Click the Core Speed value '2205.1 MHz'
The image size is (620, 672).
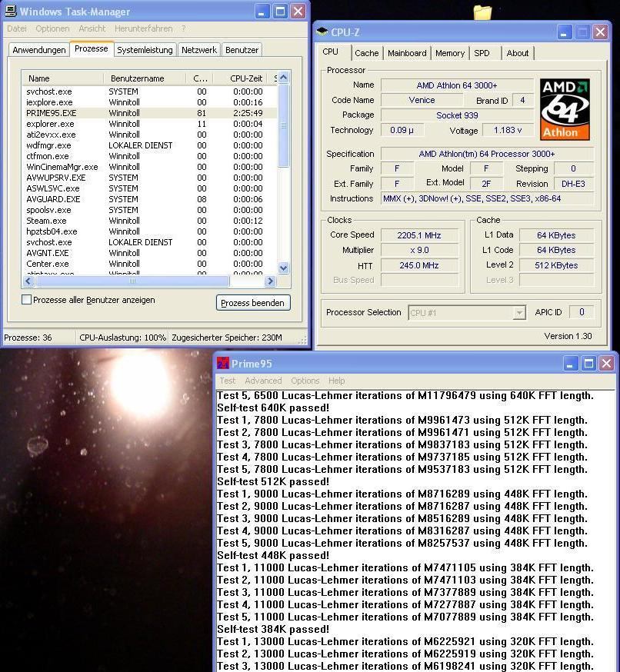[419, 235]
